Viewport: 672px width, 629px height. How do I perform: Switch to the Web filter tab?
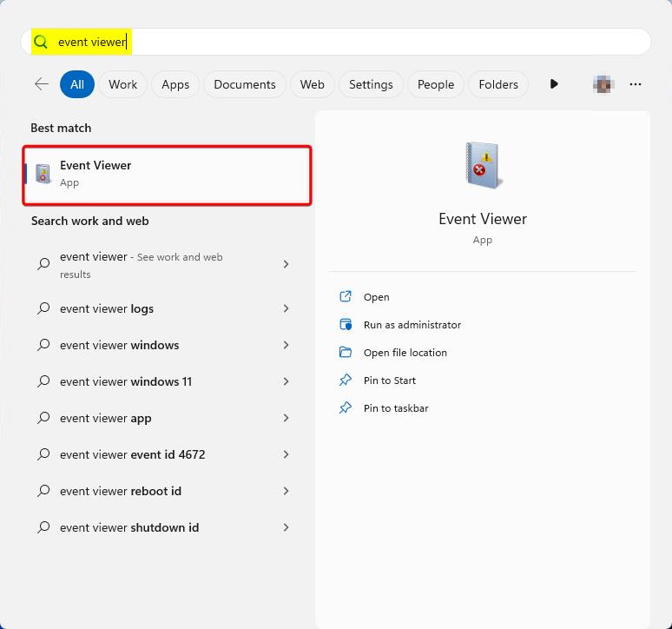point(312,84)
